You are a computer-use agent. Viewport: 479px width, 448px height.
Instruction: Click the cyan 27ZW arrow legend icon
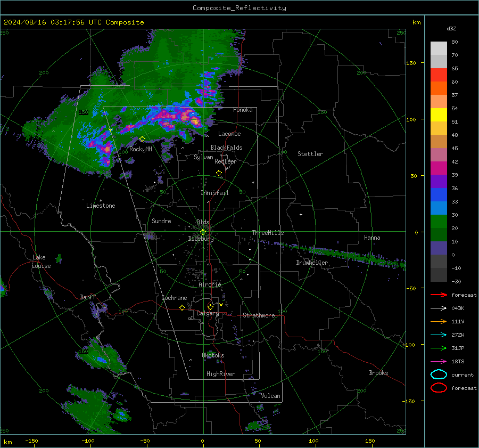[x=439, y=335]
